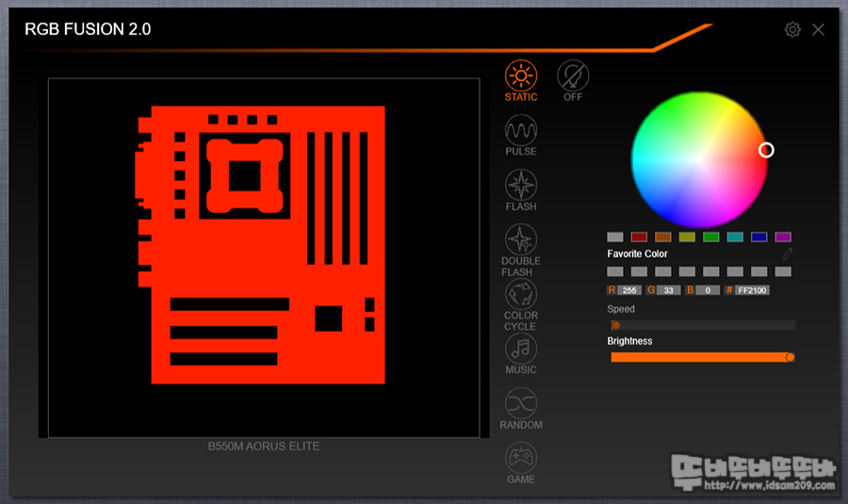This screenshot has height=504, width=848.
Task: Pick the red preset color swatch
Action: tap(639, 236)
